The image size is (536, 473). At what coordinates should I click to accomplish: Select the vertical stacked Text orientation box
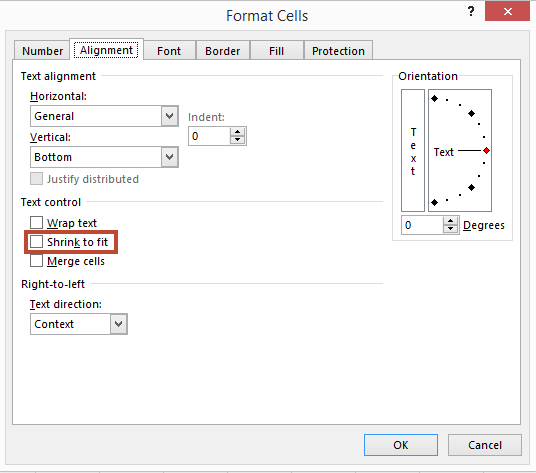[413, 151]
